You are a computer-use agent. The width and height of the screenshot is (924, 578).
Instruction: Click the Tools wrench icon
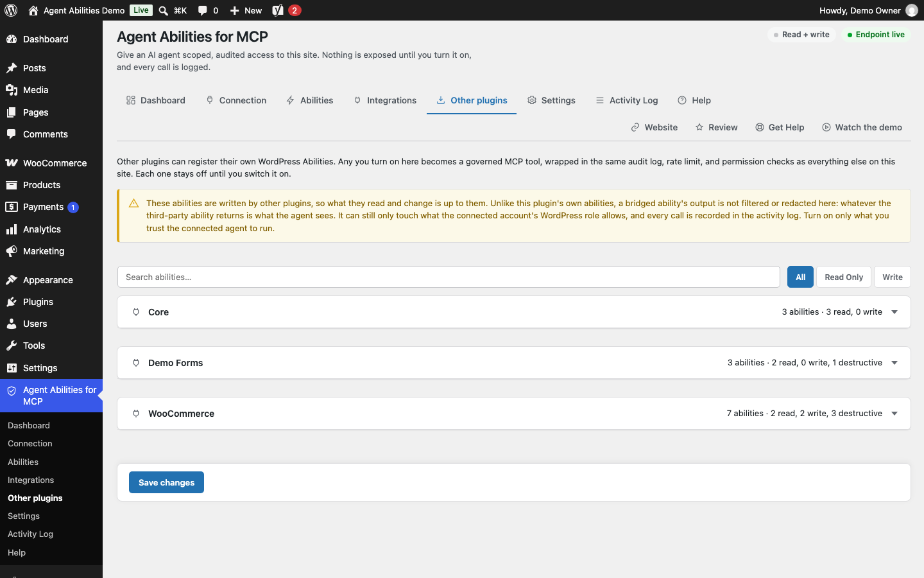pyautogui.click(x=12, y=346)
